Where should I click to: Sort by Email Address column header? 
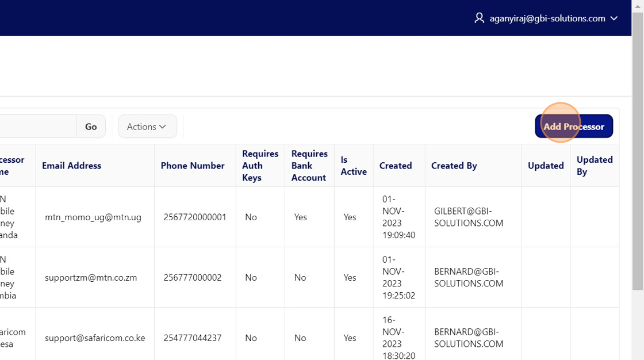(x=71, y=166)
